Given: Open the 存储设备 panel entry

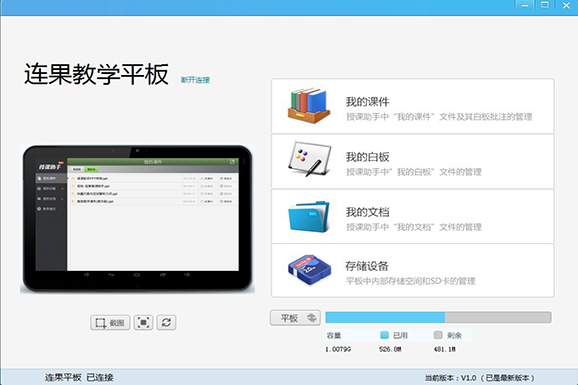Looking at the screenshot, I should 413,270.
